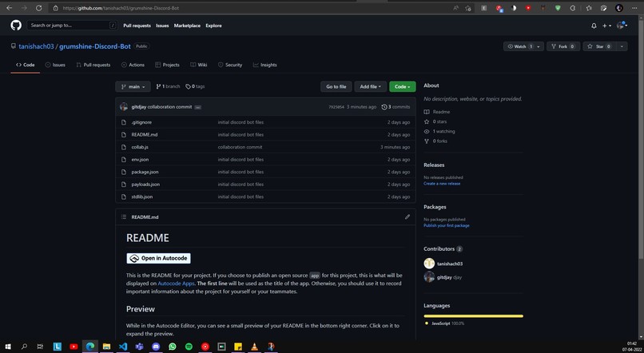Reload the page in browser
The height and width of the screenshot is (353, 644).
tap(38, 8)
